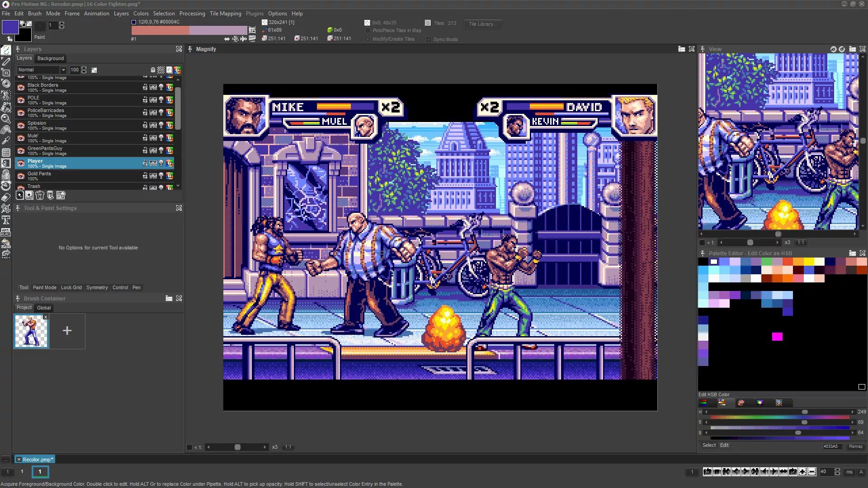Hide the Splosion layer with eye icon
The image size is (868, 488).
click(x=21, y=125)
